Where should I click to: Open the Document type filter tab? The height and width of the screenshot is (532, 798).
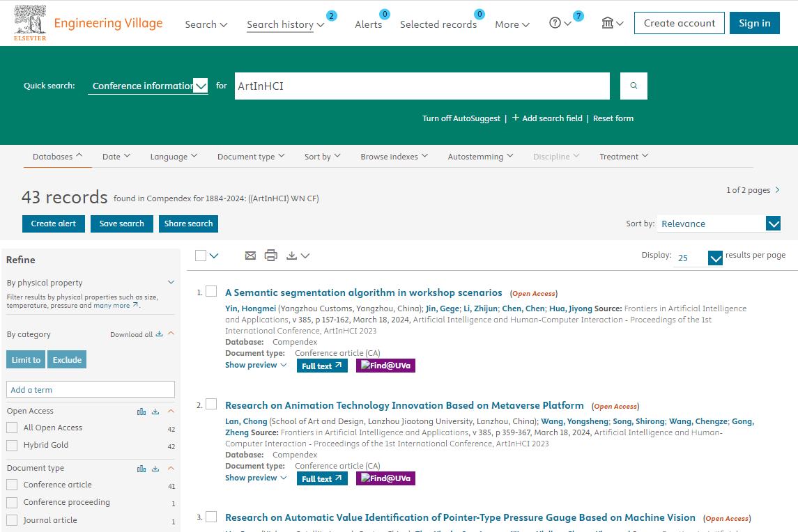tap(250, 157)
